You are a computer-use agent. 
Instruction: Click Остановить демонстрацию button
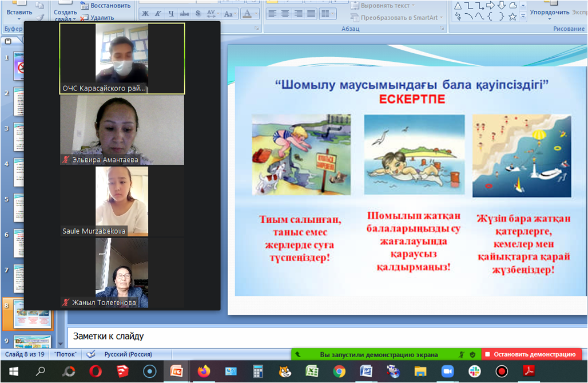tap(531, 354)
